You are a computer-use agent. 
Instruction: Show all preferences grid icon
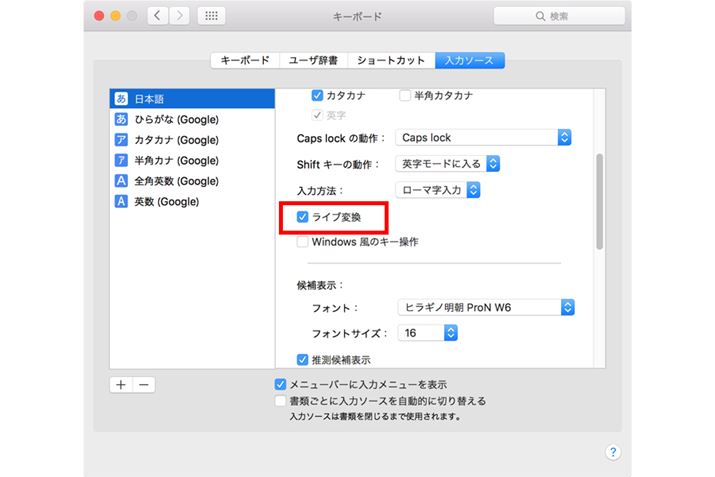point(212,16)
